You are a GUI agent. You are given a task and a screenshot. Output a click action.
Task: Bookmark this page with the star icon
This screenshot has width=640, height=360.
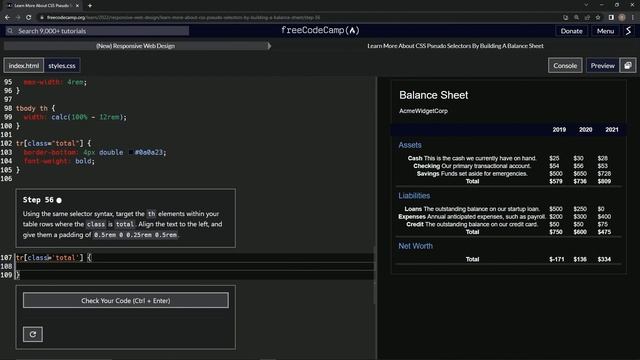(x=598, y=18)
